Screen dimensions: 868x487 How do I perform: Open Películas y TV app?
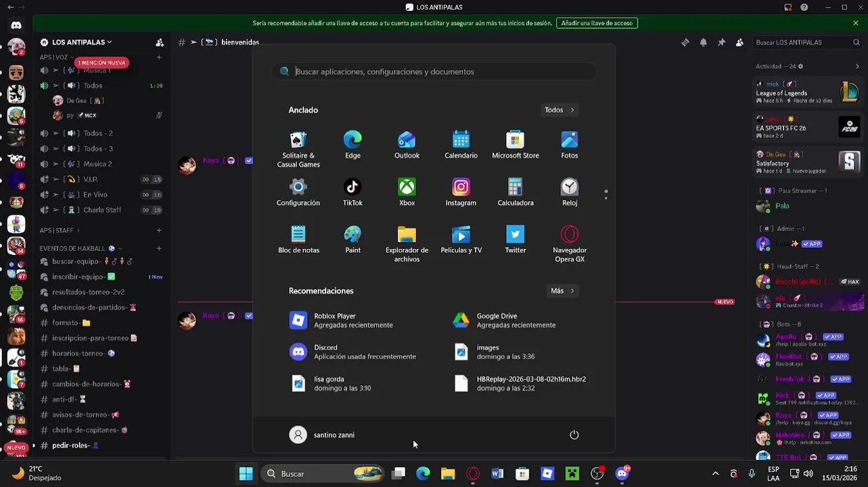click(461, 240)
